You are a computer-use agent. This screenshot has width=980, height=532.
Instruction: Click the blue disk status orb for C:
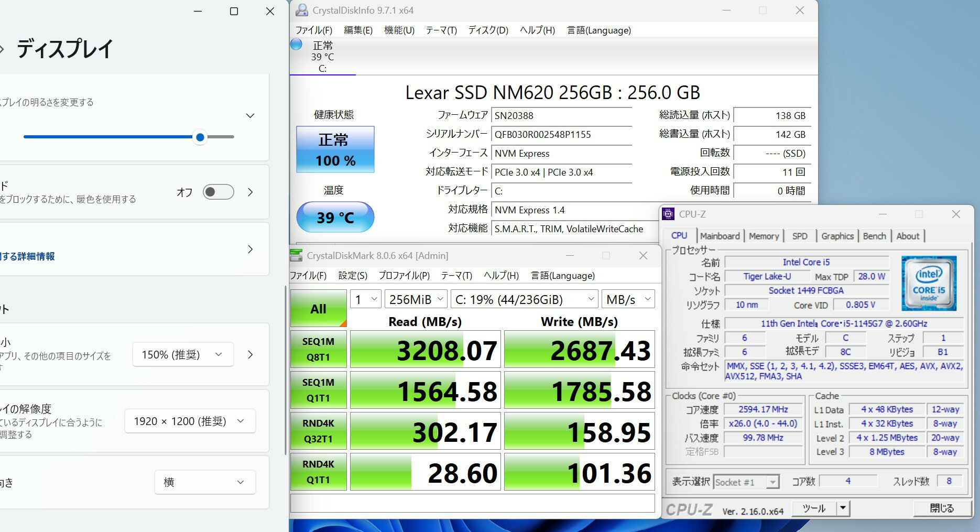click(x=296, y=45)
